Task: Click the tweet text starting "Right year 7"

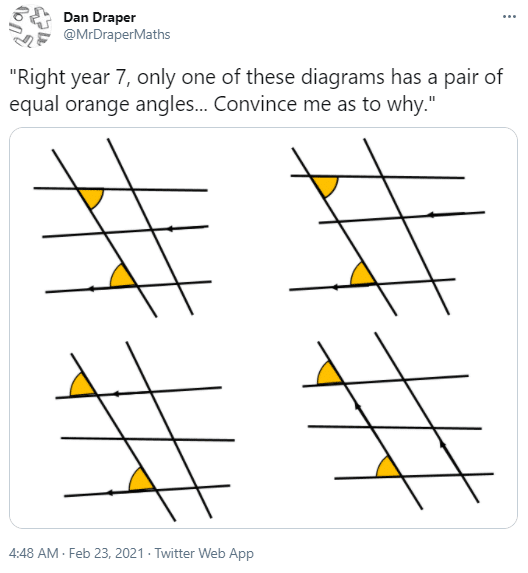Action: click(x=256, y=91)
